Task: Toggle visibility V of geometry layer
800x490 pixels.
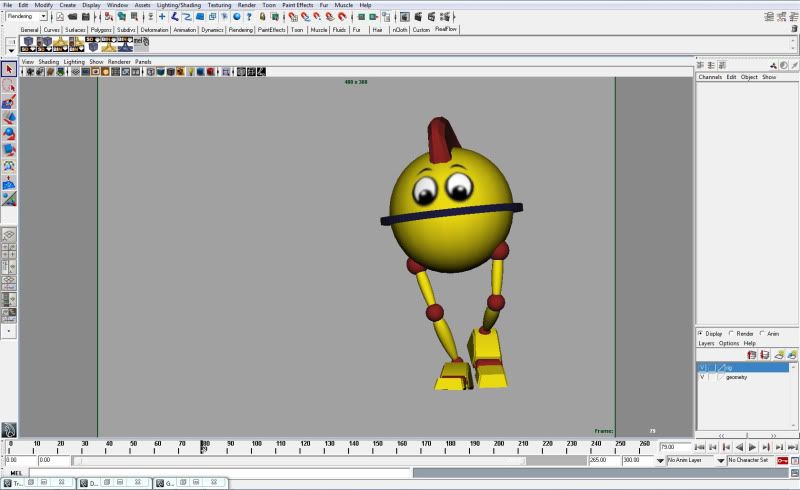Action: pyautogui.click(x=702, y=377)
